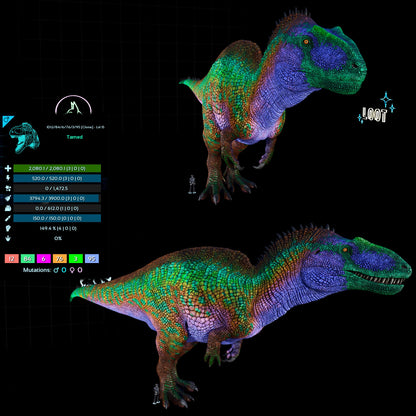Image resolution: width=416 pixels, height=416 pixels.
Task: Click the Weight bar 0.0 / 612.0
Action: pyautogui.click(x=57, y=208)
